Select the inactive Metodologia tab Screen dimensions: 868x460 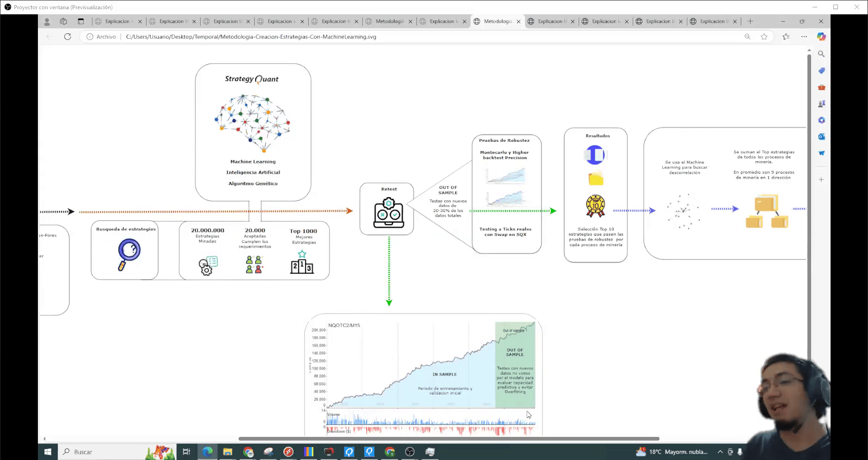pos(389,21)
